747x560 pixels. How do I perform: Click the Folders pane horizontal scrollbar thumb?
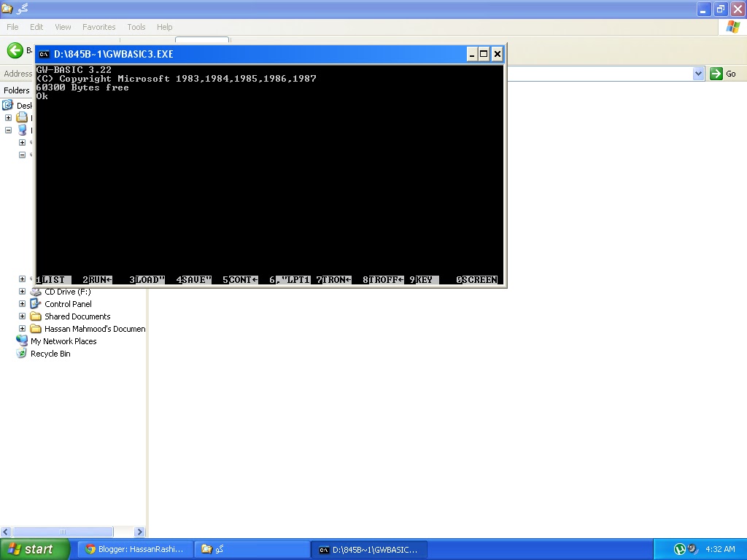[63, 532]
